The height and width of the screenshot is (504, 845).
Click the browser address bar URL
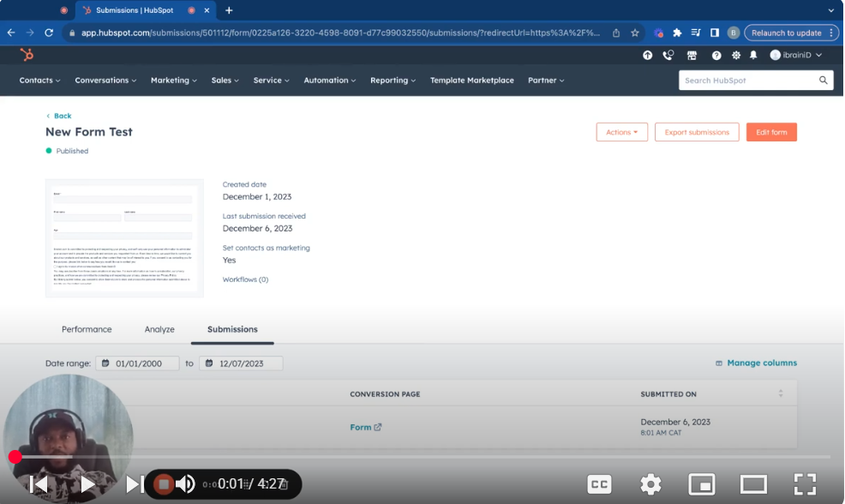tap(339, 33)
